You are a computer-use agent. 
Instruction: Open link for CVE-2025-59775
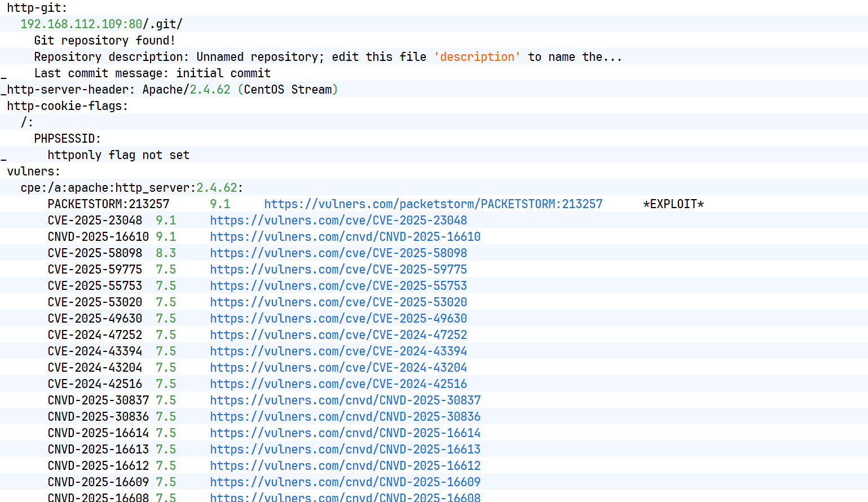coord(338,270)
